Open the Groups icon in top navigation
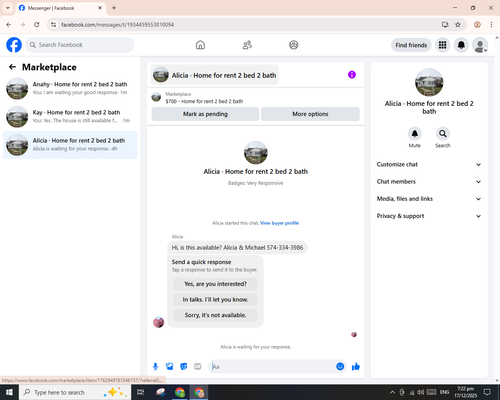The height and width of the screenshot is (400, 500). (294, 45)
